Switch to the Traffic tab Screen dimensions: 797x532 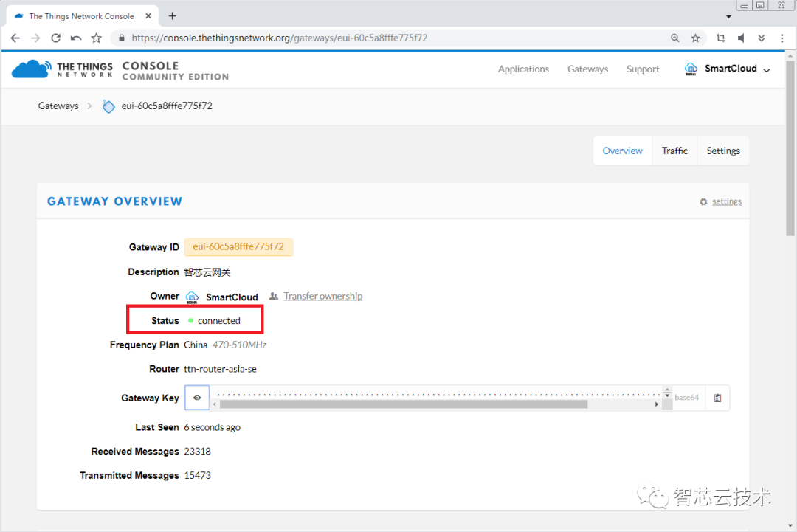pos(674,151)
